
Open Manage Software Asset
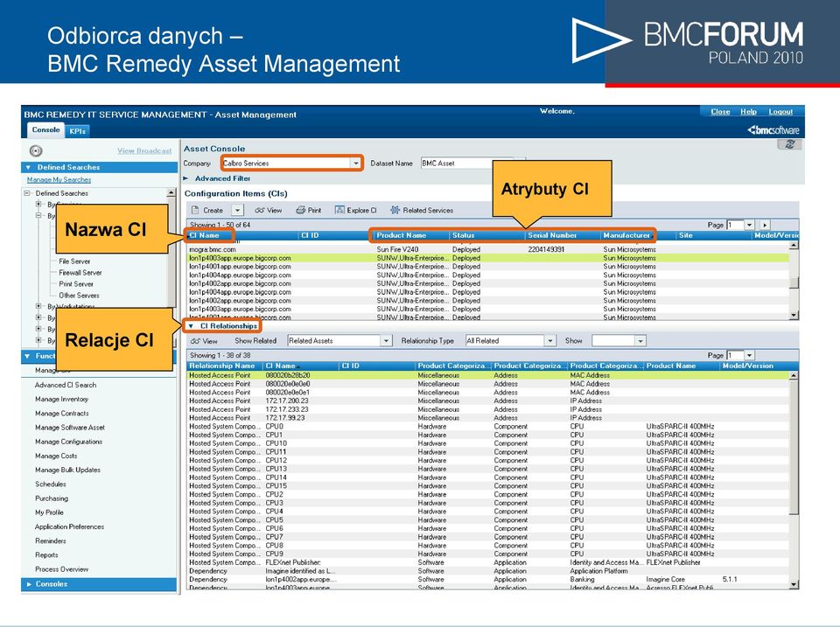70,428
